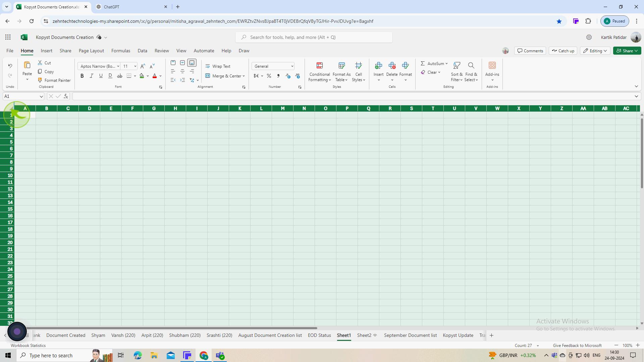The width and height of the screenshot is (644, 362).
Task: Open the Windows Start menu
Action: coord(8,355)
